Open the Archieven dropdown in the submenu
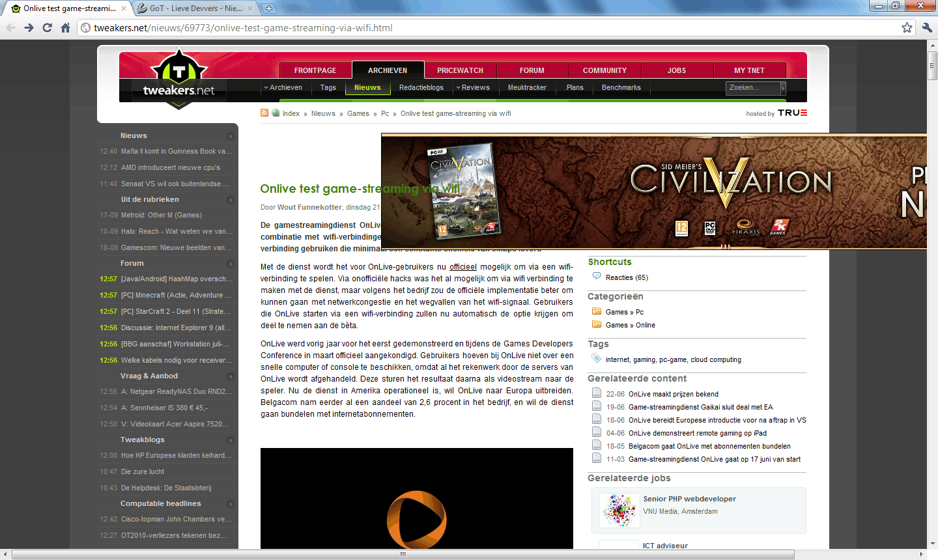Viewport: 938px width, 560px height. pos(283,87)
